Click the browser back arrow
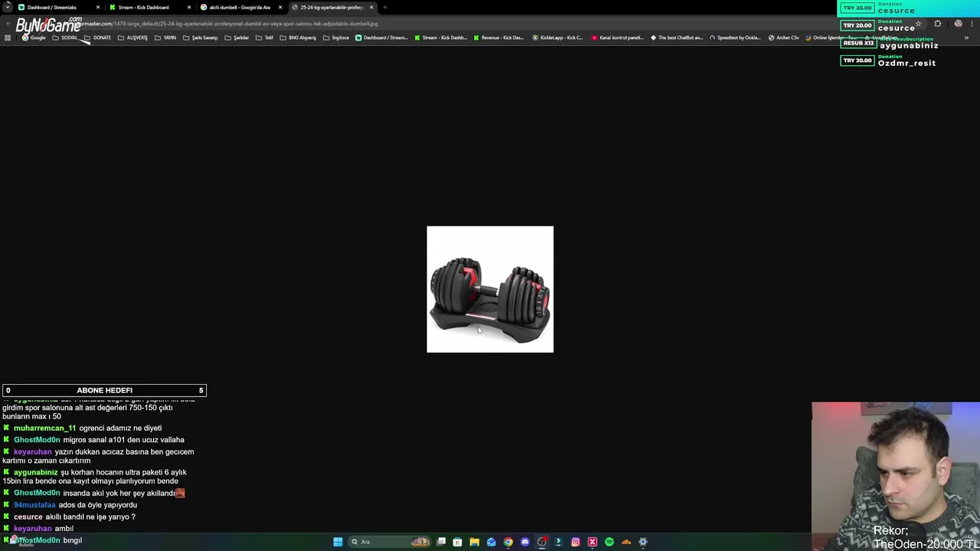980x551 pixels. [8, 24]
